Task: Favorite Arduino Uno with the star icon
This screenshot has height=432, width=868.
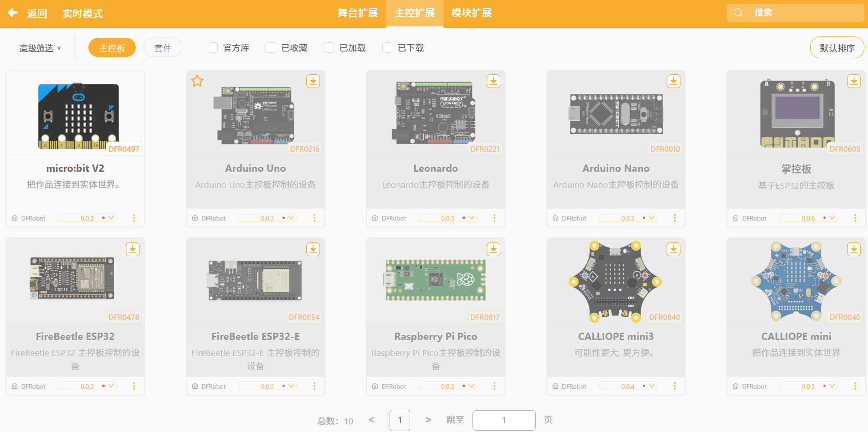Action: coord(197,81)
